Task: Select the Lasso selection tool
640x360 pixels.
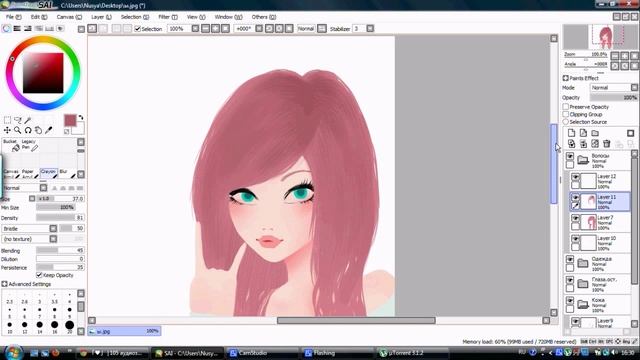Action: click(18, 120)
